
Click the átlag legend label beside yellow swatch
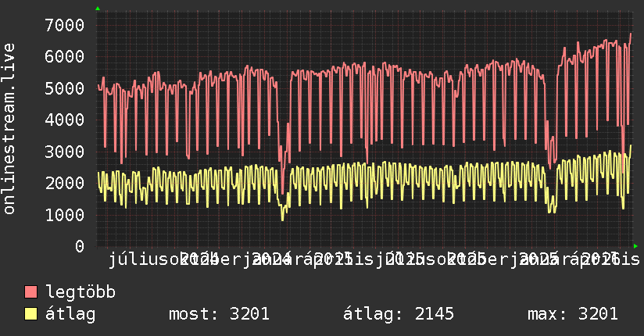(70, 314)
